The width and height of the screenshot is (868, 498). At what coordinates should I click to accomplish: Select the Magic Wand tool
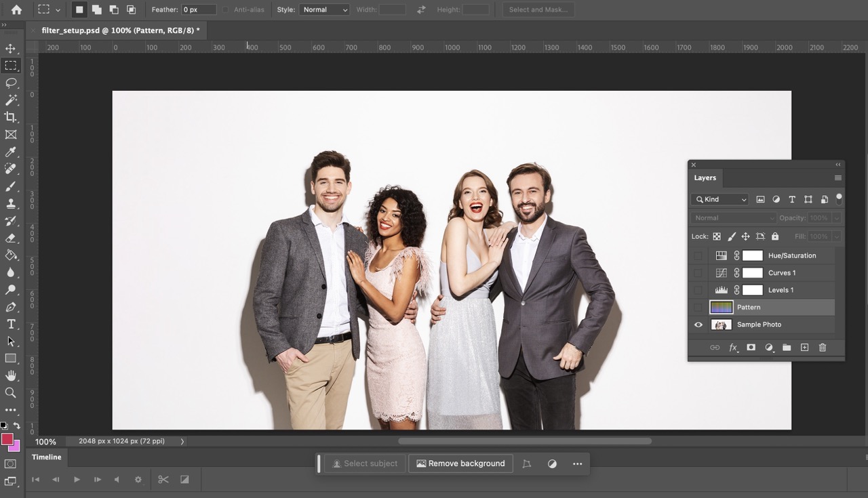click(x=11, y=100)
